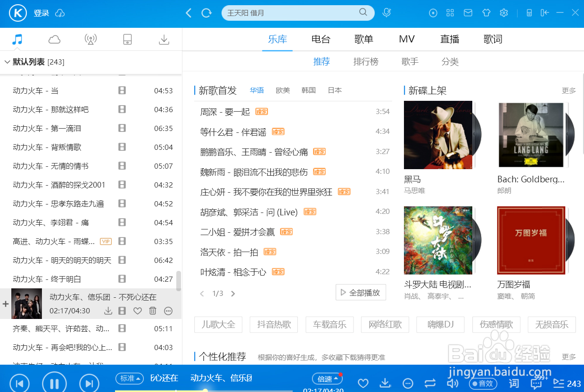Open the mail messages icon

point(468,13)
